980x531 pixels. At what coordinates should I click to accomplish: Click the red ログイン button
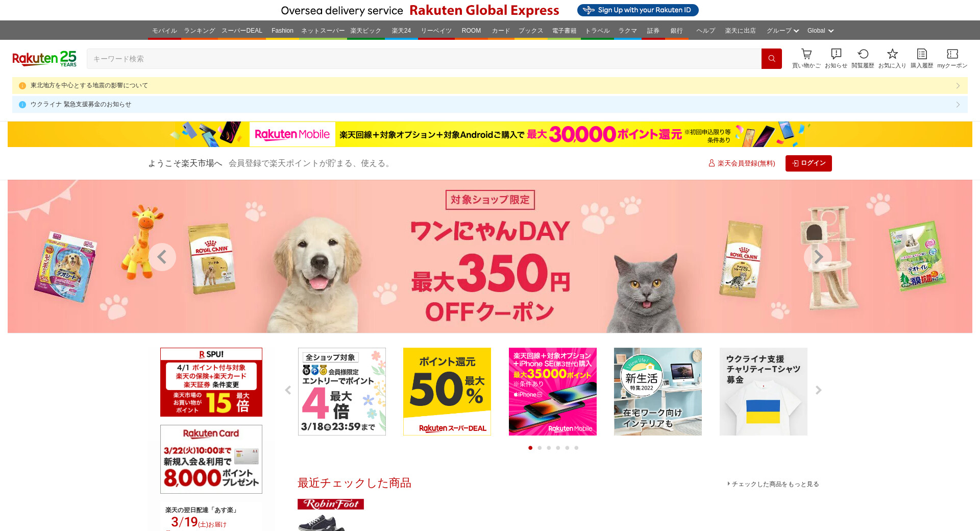click(x=808, y=163)
